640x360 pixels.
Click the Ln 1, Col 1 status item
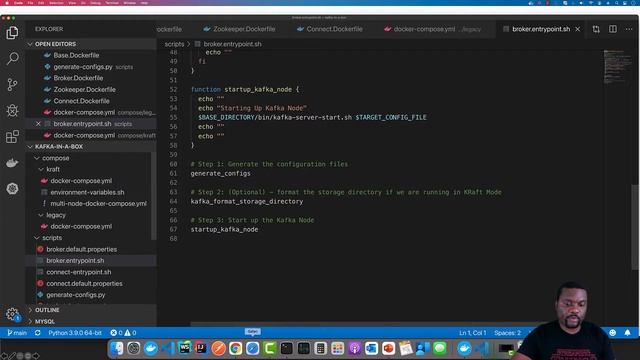point(473,333)
